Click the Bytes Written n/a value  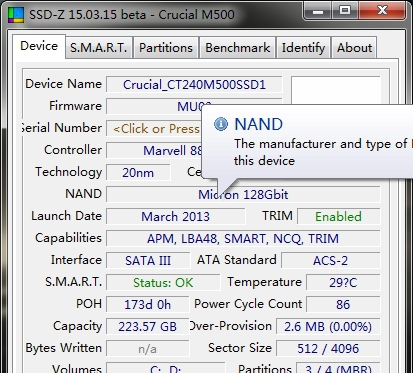click(x=148, y=349)
